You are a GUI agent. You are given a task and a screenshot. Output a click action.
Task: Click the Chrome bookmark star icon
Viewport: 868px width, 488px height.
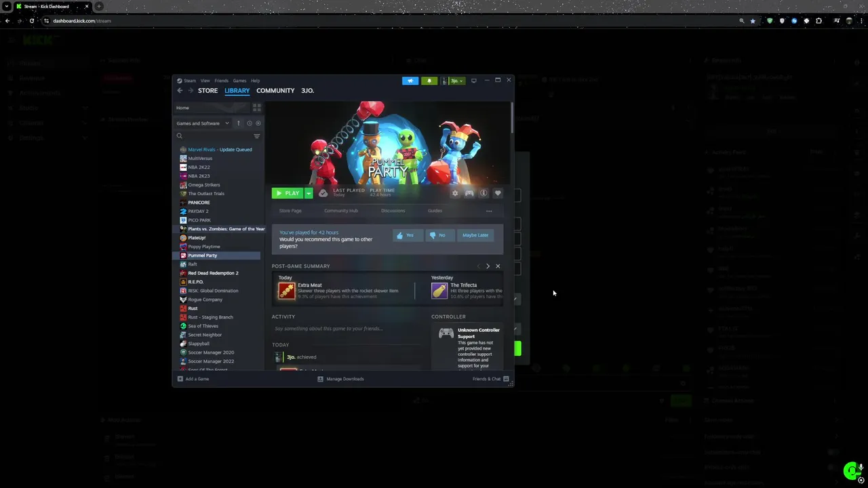[x=753, y=21]
